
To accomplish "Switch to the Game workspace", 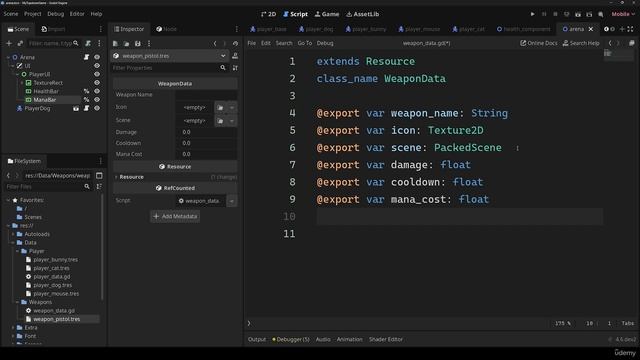I will coord(327,14).
